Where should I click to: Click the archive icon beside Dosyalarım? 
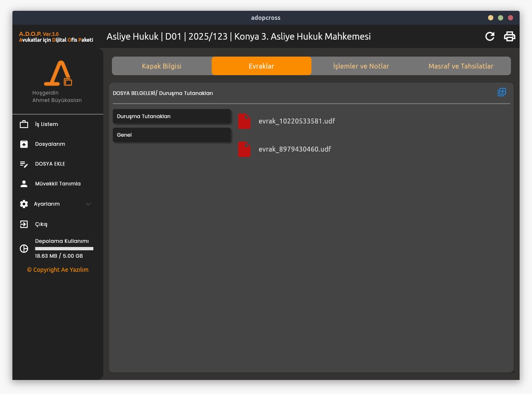pos(24,144)
